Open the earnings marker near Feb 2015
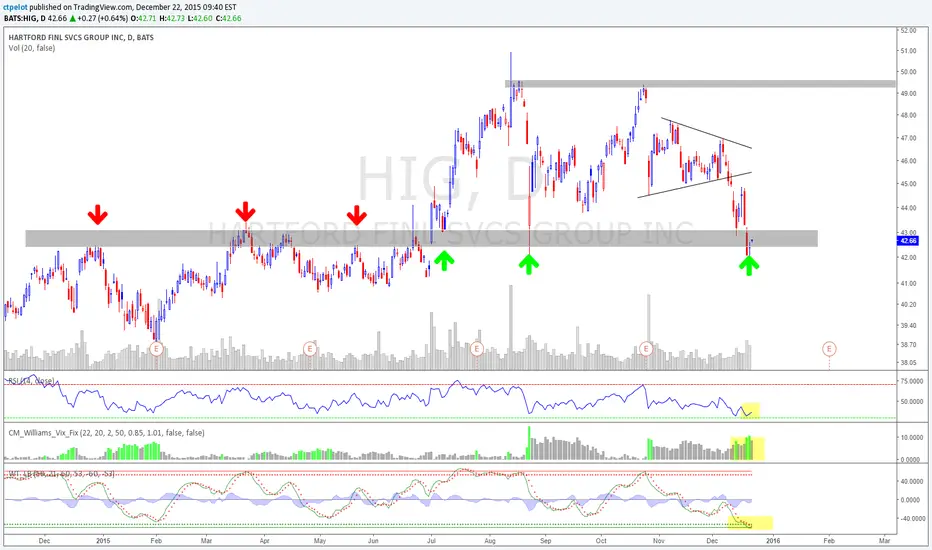 coord(156,348)
